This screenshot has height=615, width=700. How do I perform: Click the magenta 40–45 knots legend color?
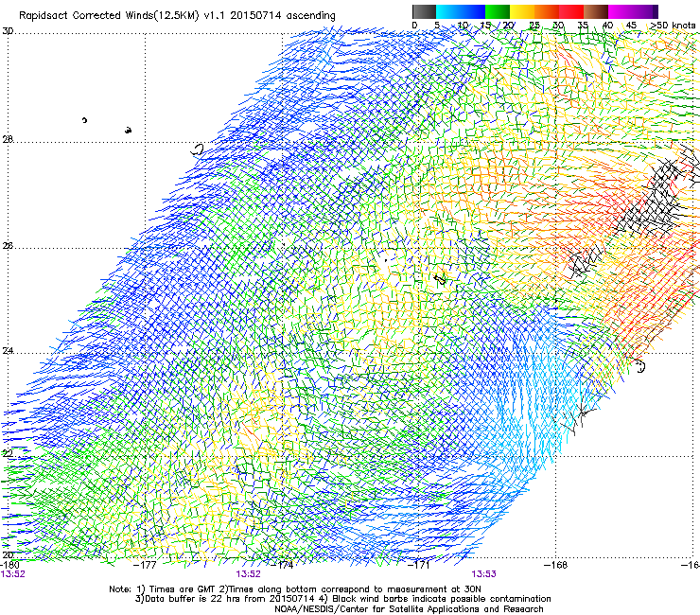click(621, 11)
